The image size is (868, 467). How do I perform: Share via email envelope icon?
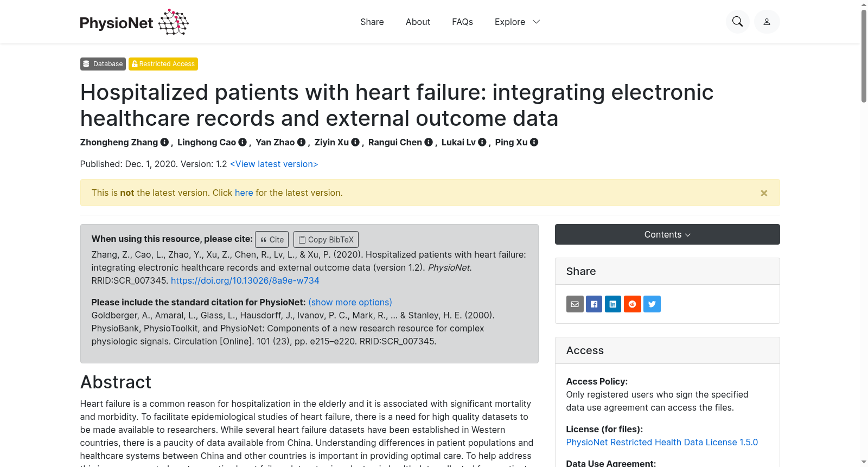click(575, 304)
